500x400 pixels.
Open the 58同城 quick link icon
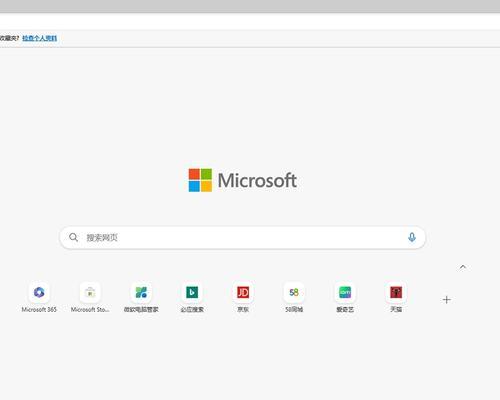[294, 292]
